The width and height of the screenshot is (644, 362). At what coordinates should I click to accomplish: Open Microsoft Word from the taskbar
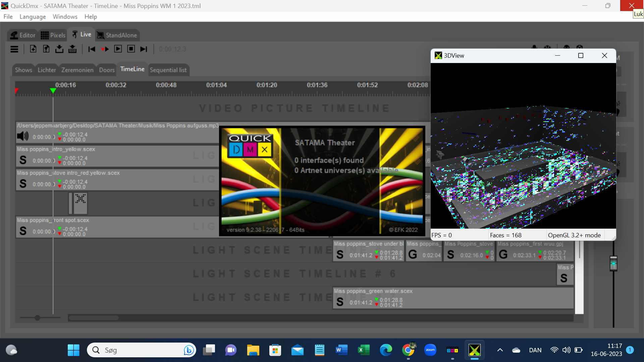tap(341, 350)
